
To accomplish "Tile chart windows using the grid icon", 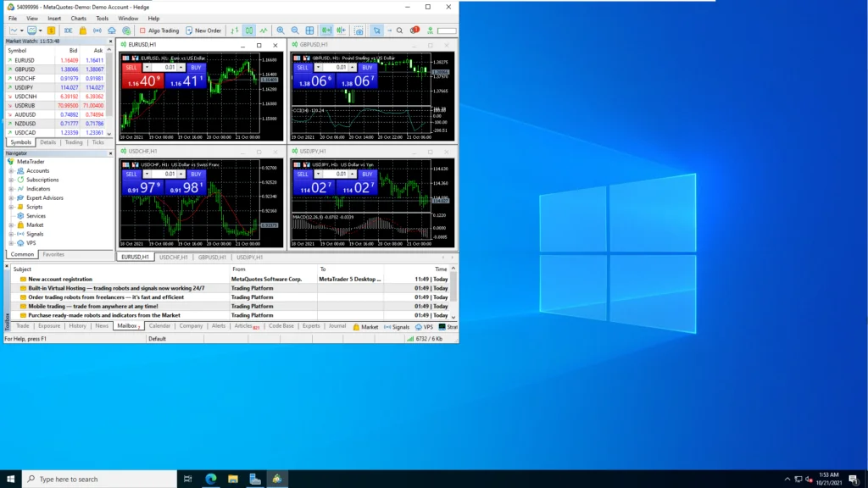I will tap(310, 30).
